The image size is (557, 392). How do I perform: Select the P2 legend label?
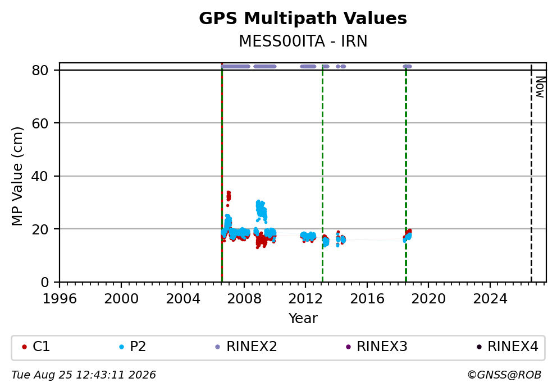(138, 347)
